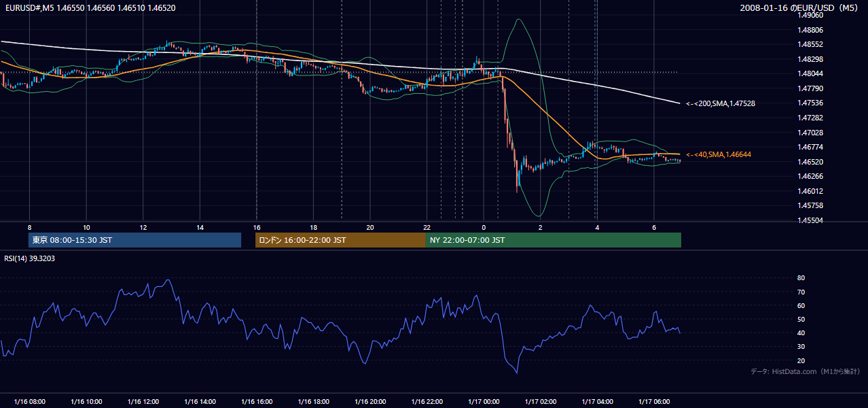The image size is (868, 408).
Task: Click bottom time label 1/17 04:00
Action: click(597, 402)
